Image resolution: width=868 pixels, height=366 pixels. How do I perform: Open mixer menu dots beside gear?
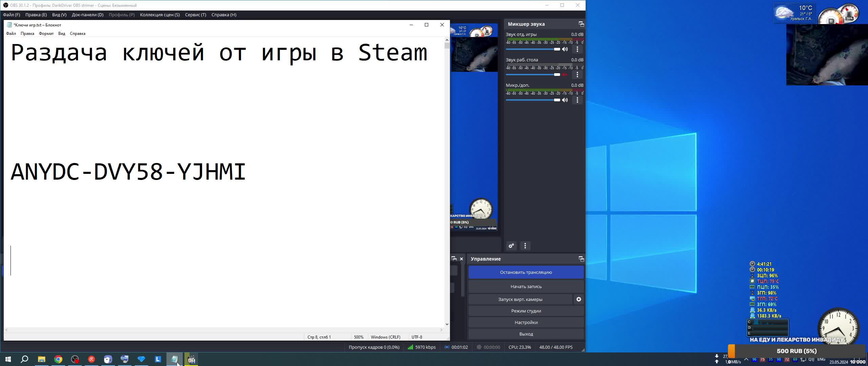tap(525, 246)
